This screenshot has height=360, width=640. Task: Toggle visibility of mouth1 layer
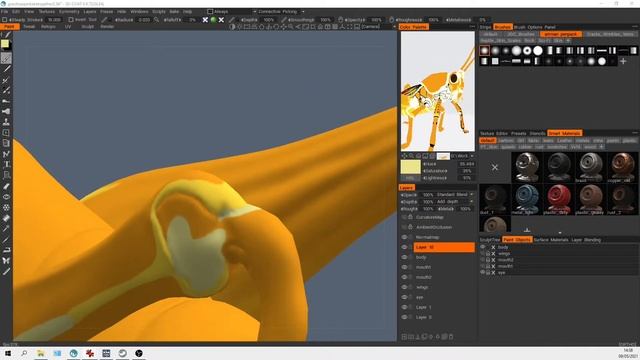tap(404, 267)
